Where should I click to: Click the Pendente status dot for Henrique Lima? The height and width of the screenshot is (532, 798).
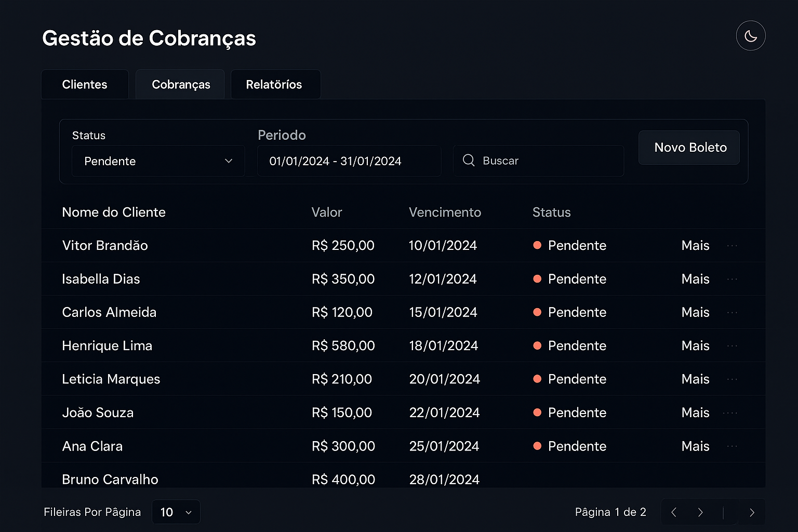point(537,345)
